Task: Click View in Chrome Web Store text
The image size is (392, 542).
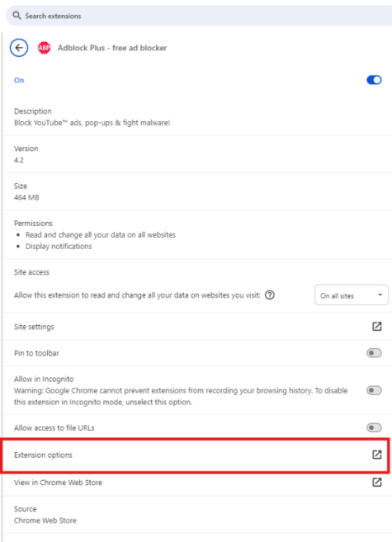Action: (x=58, y=483)
